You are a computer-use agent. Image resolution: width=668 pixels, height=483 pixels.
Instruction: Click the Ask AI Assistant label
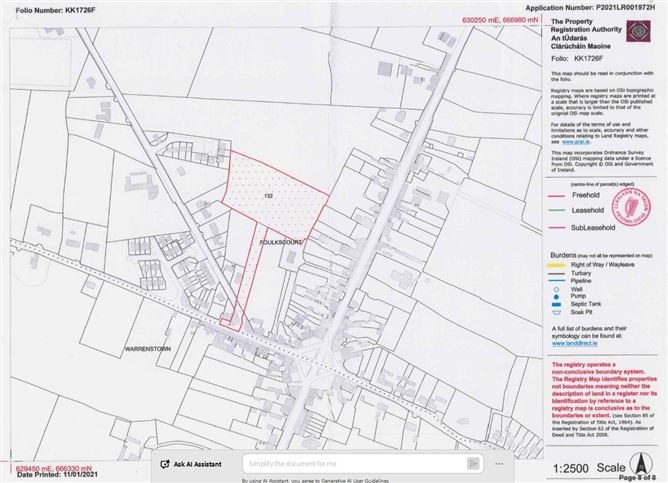(197, 464)
